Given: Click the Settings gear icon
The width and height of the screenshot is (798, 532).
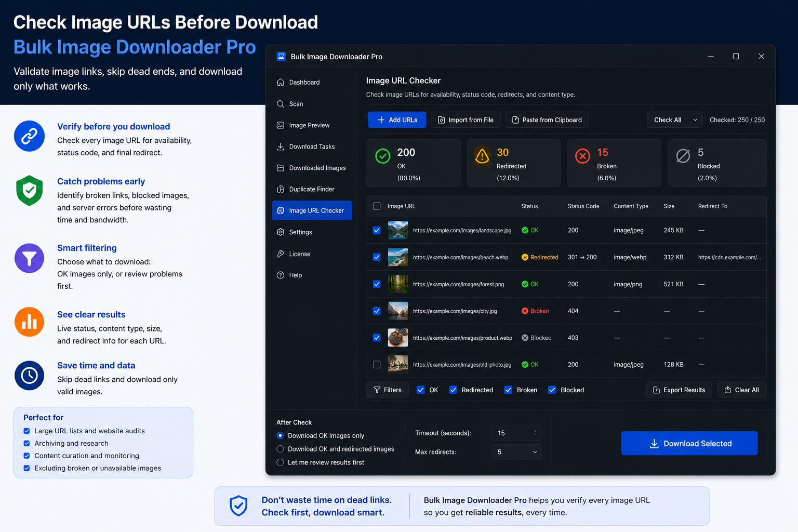Looking at the screenshot, I should click(x=281, y=232).
